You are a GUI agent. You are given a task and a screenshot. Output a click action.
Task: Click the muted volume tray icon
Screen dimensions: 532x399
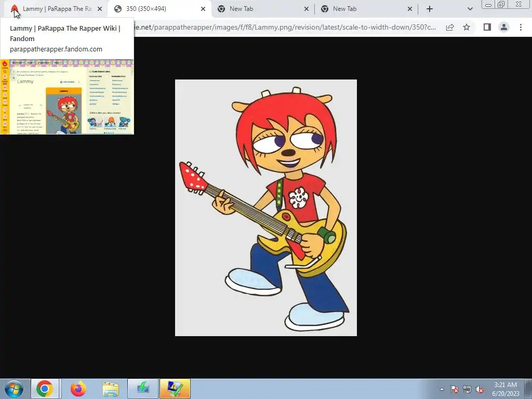(480, 389)
